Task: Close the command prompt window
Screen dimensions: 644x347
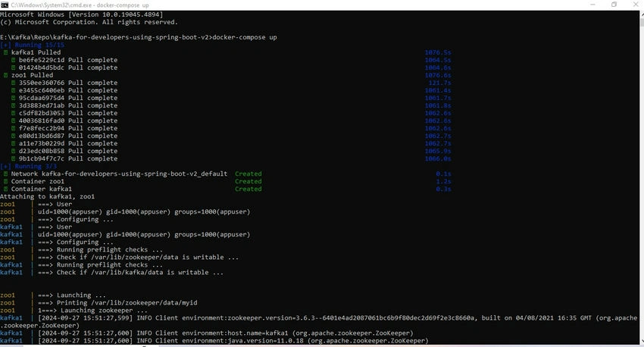Action: (x=635, y=5)
